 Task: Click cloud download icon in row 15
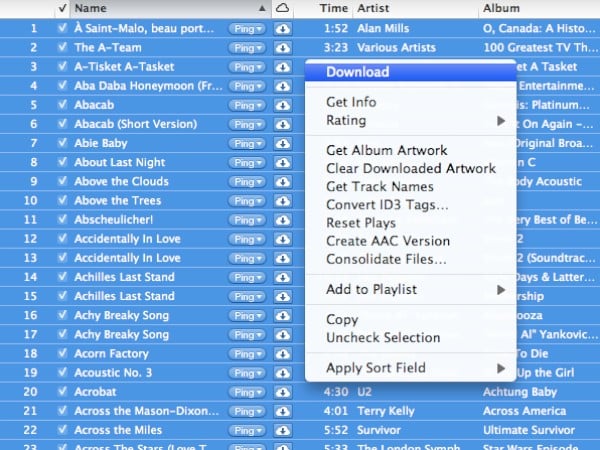click(283, 297)
